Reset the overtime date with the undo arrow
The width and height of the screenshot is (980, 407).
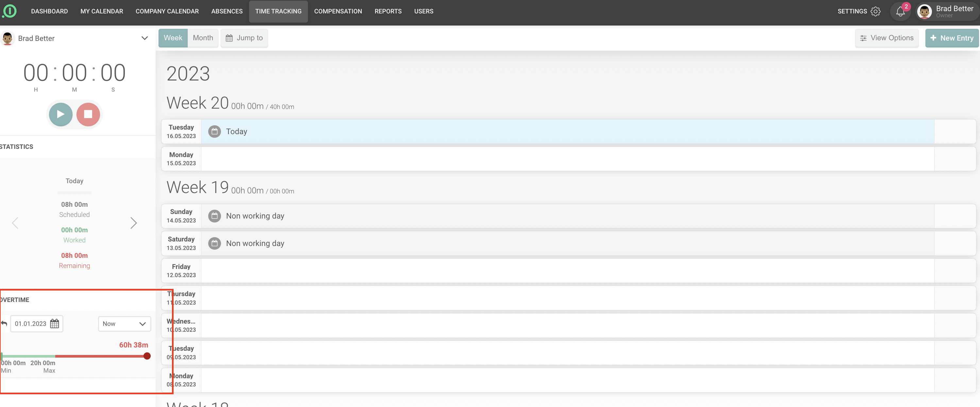point(4,324)
